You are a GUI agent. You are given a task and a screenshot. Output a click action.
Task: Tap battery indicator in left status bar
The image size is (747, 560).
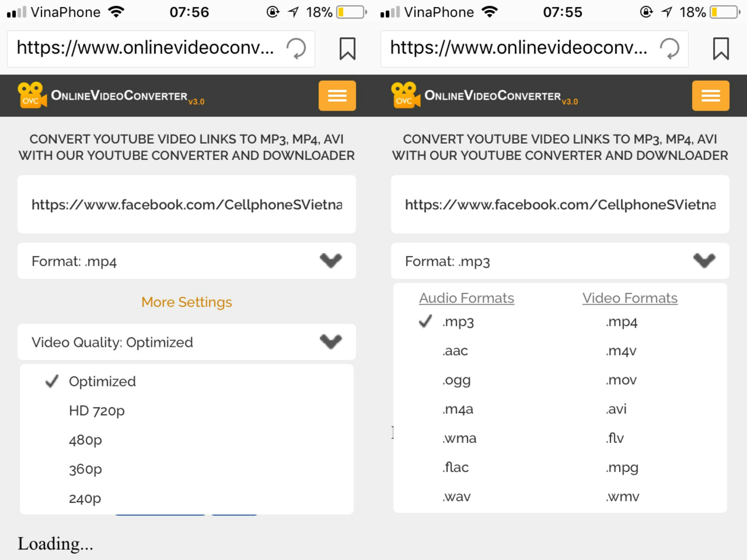coord(351,12)
